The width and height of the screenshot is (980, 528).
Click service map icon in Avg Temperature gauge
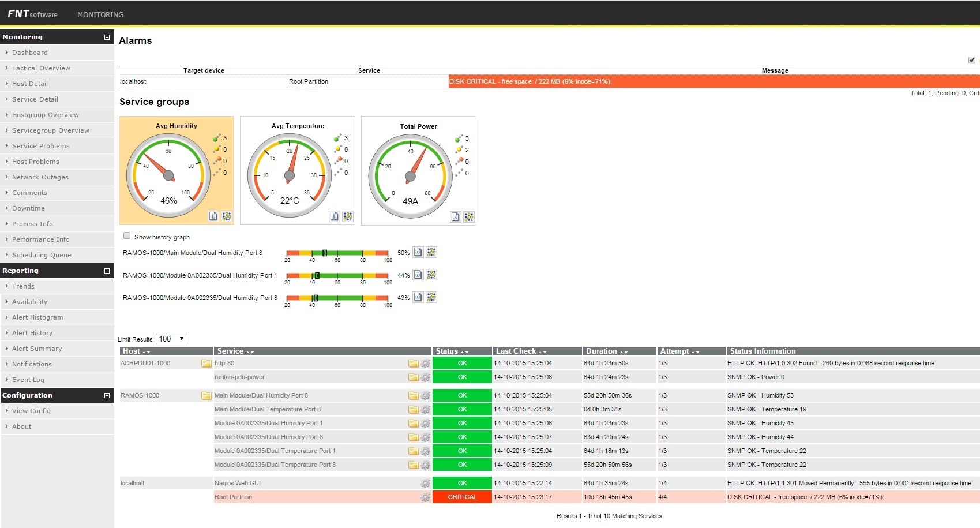pos(347,216)
